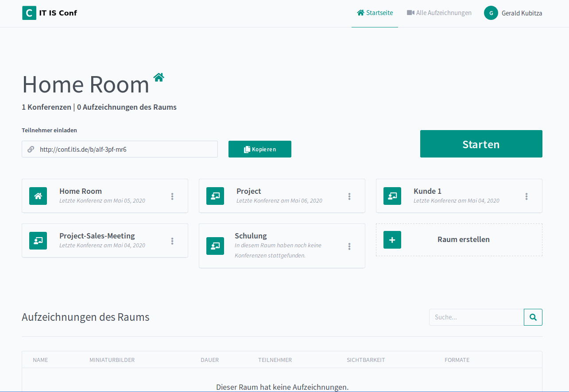Click the Project-Sales-Meeting room icon

click(38, 240)
